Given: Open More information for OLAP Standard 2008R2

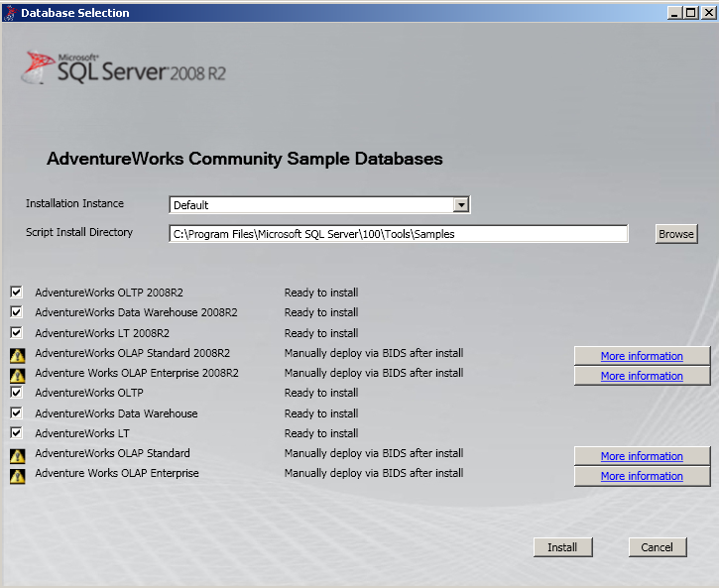Looking at the screenshot, I should pyautogui.click(x=642, y=356).
